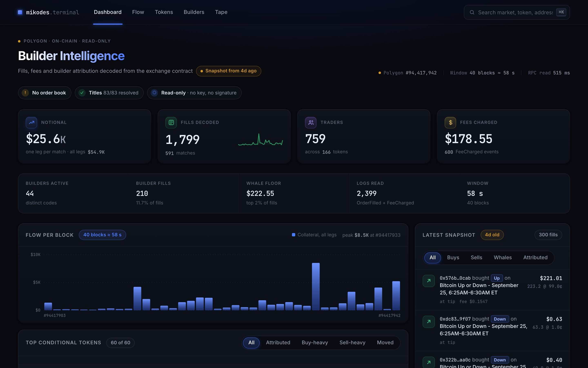588x368 pixels.
Task: Click the Whale Floor $222.55 value
Action: click(x=260, y=193)
